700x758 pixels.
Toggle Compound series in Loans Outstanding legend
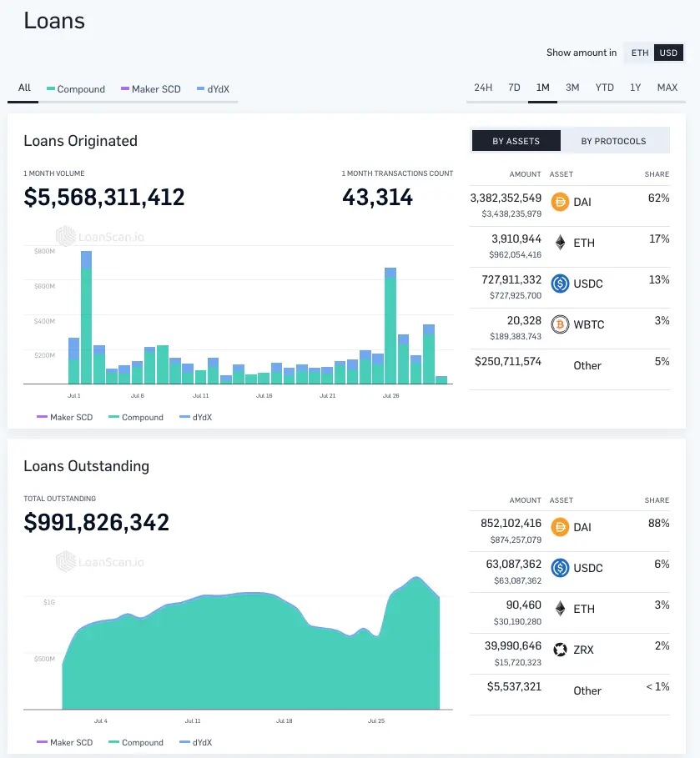click(x=136, y=742)
